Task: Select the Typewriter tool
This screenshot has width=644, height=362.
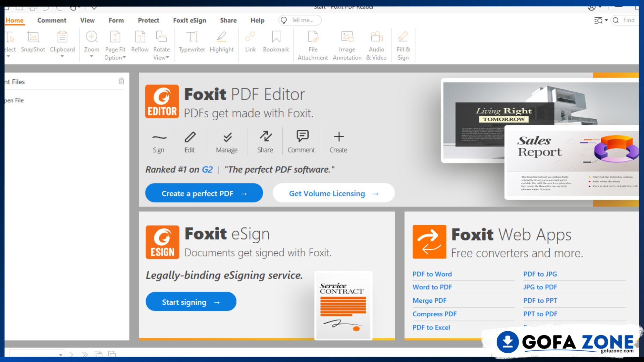Action: (x=192, y=42)
